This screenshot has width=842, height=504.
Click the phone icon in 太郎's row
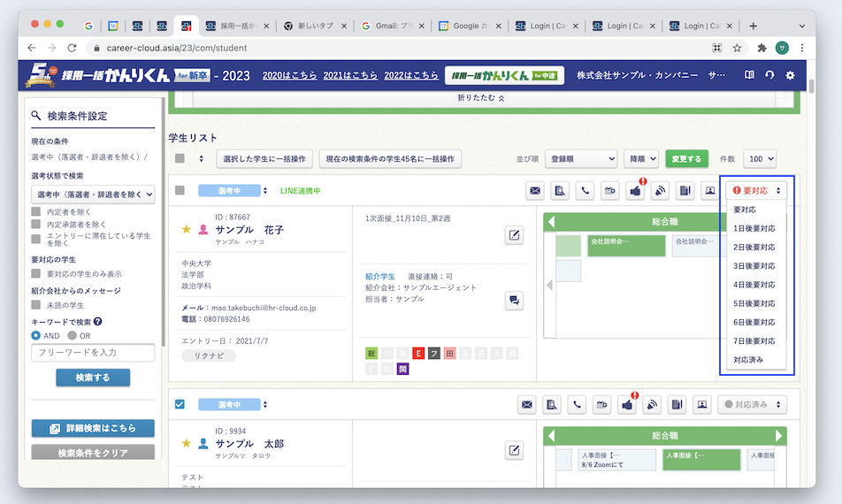577,405
